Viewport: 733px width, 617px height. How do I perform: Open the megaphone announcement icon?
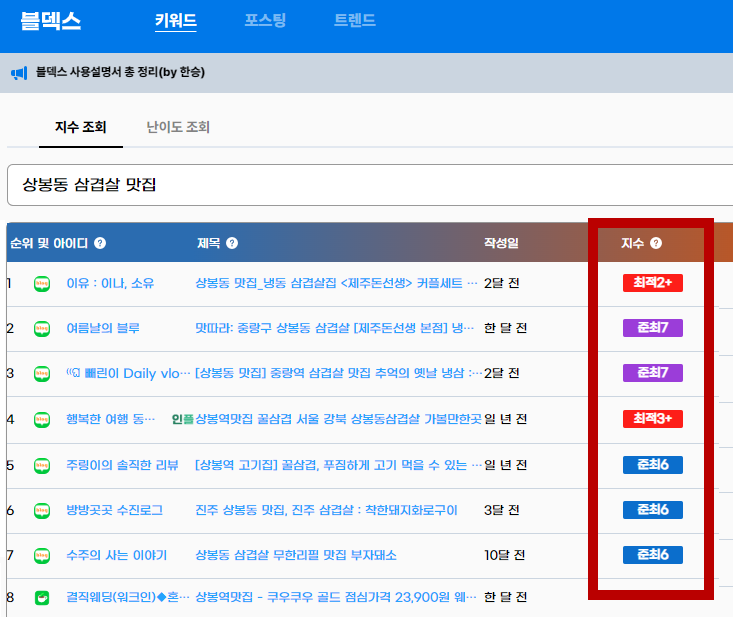[x=19, y=73]
